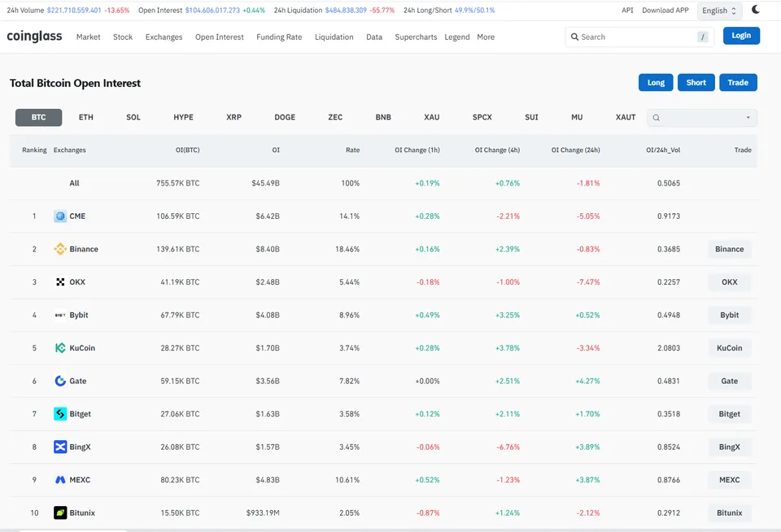Click the Login button
781x532 pixels.
pyautogui.click(x=741, y=35)
